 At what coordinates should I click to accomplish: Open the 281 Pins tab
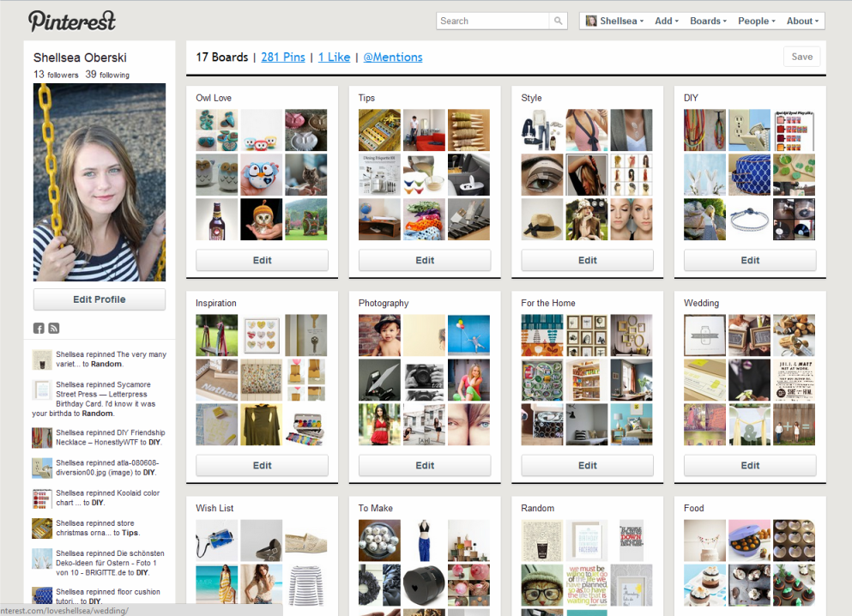coord(283,57)
